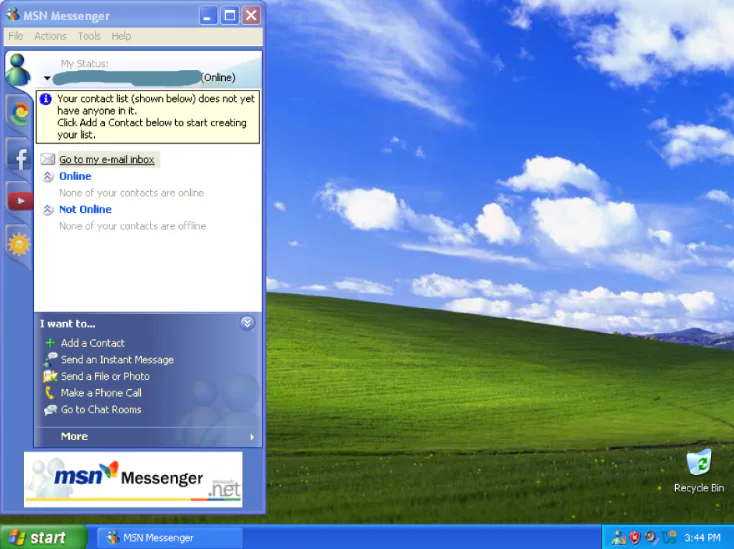Screen dimensions: 734x549
Task: Click the green plus Add Contact icon
Action: (50, 343)
